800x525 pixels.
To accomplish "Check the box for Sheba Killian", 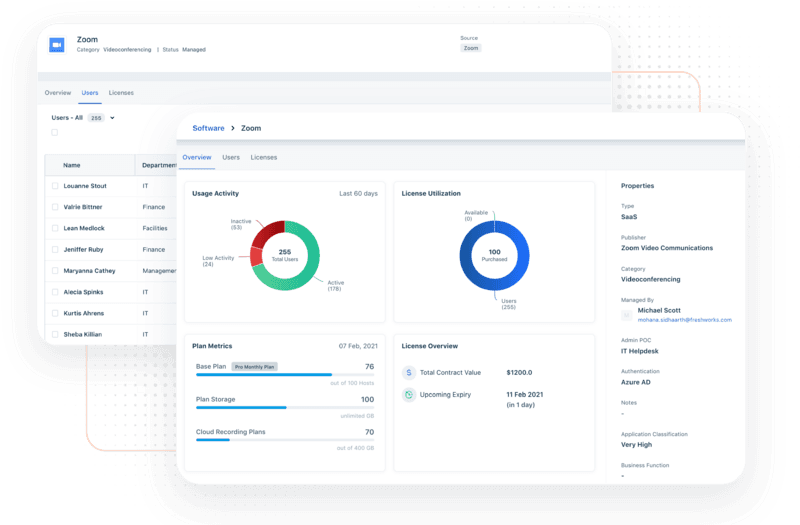I will coord(55,335).
